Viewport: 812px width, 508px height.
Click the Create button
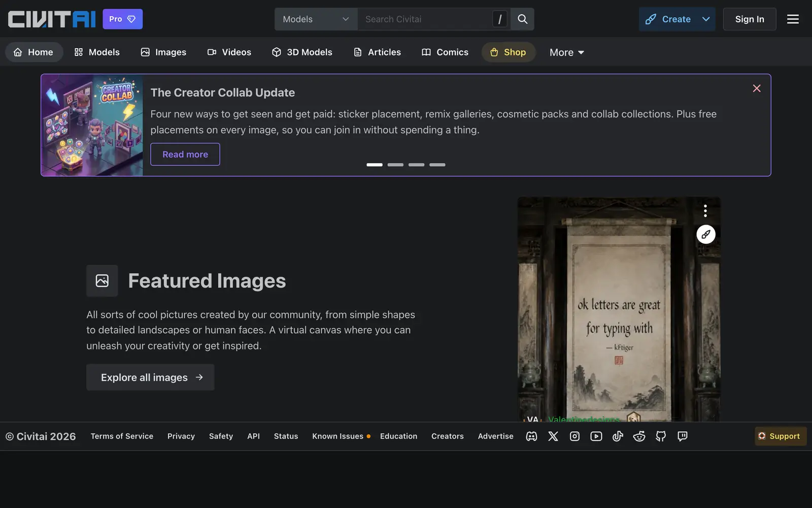coord(669,19)
